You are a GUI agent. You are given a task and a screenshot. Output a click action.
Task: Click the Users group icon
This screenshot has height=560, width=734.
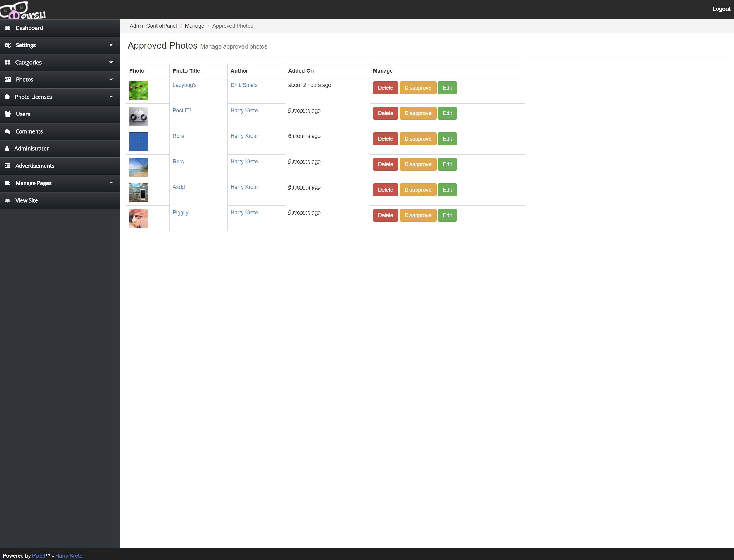8,114
